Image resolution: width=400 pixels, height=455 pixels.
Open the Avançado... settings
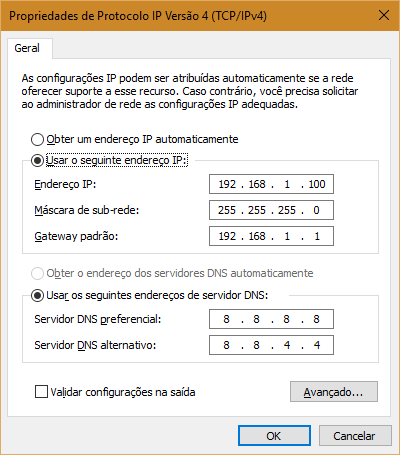click(334, 392)
